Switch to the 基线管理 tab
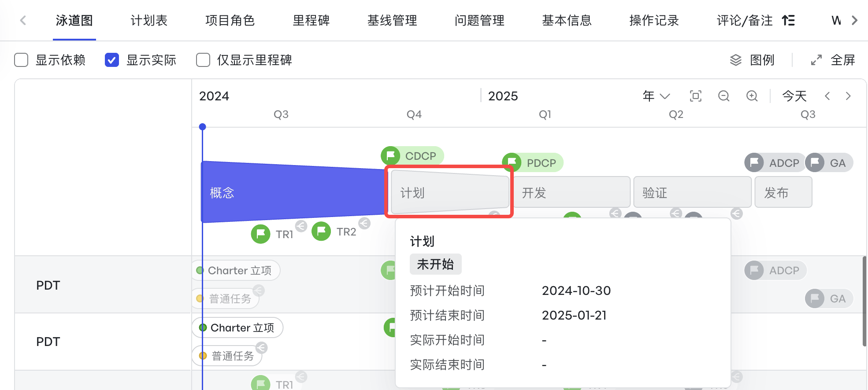868x390 pixels. click(x=392, y=20)
